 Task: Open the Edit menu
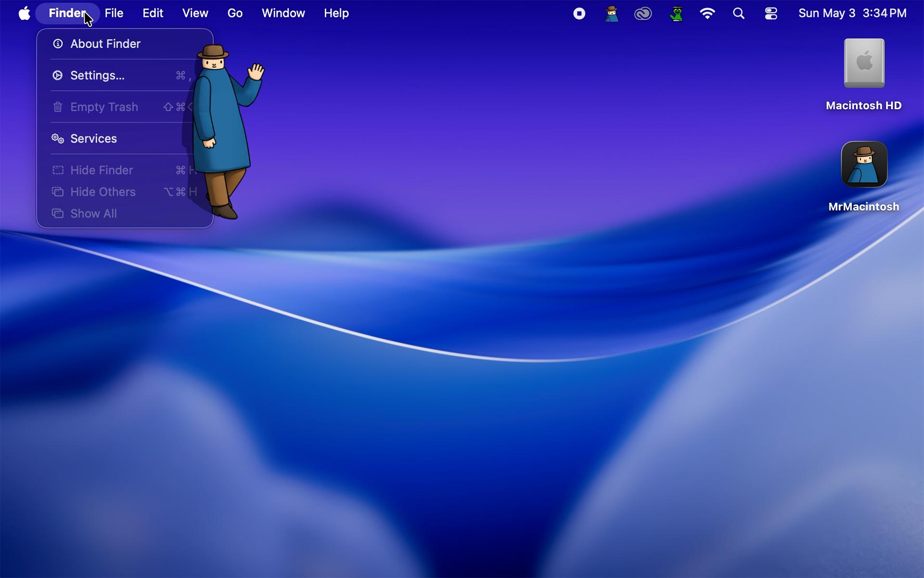153,13
